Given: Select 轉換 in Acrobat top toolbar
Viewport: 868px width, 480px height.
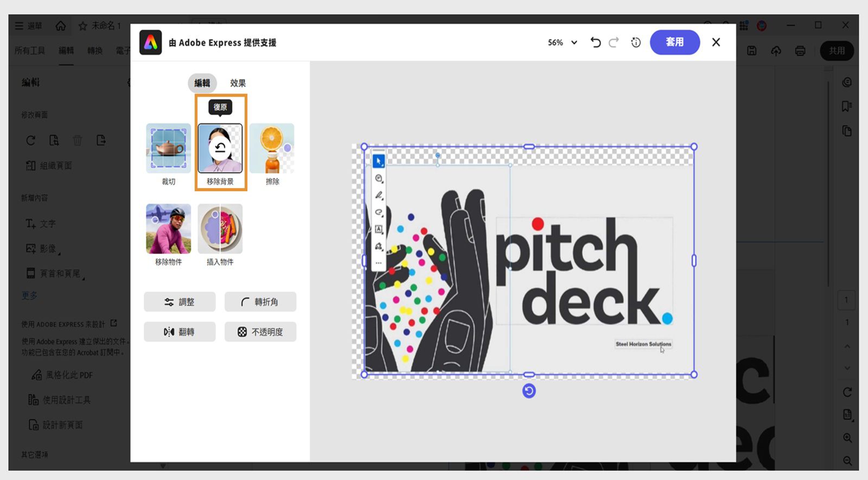Looking at the screenshot, I should point(95,50).
